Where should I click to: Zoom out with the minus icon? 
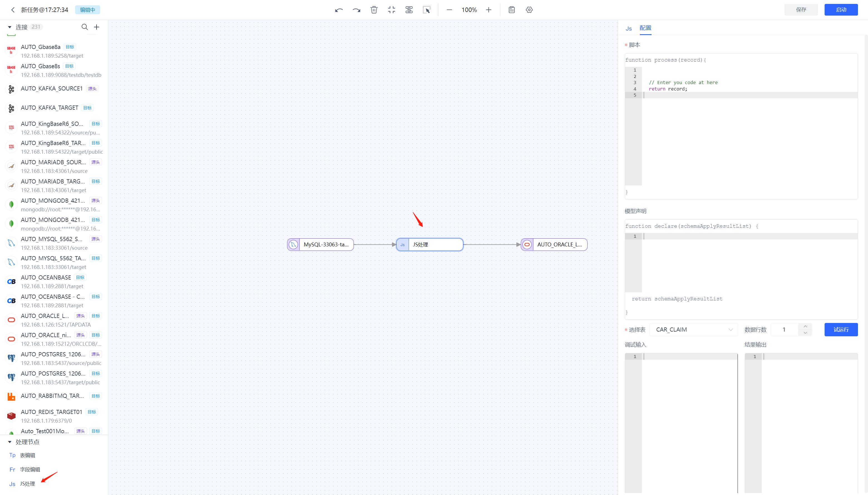(449, 10)
